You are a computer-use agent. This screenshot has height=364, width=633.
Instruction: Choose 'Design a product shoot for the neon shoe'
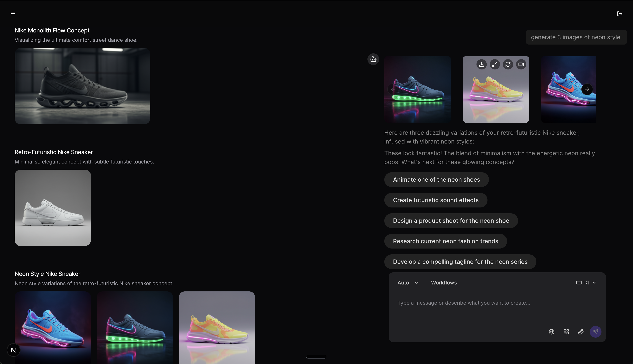(451, 220)
